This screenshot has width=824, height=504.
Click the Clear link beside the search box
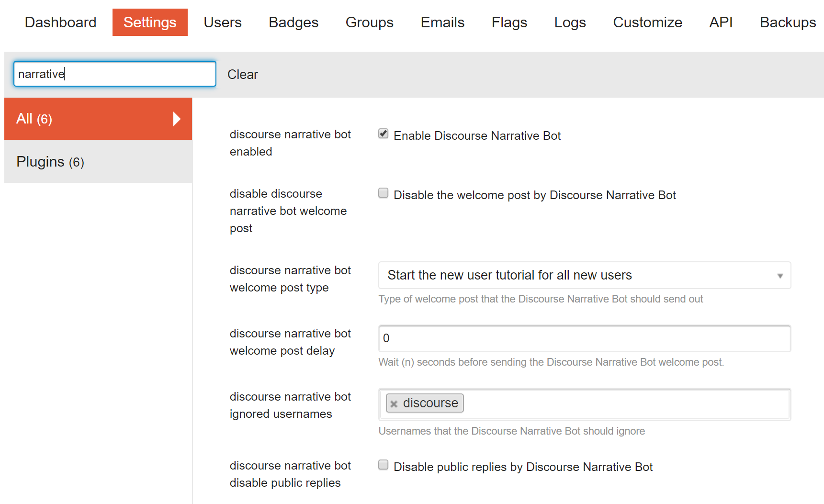pos(243,74)
